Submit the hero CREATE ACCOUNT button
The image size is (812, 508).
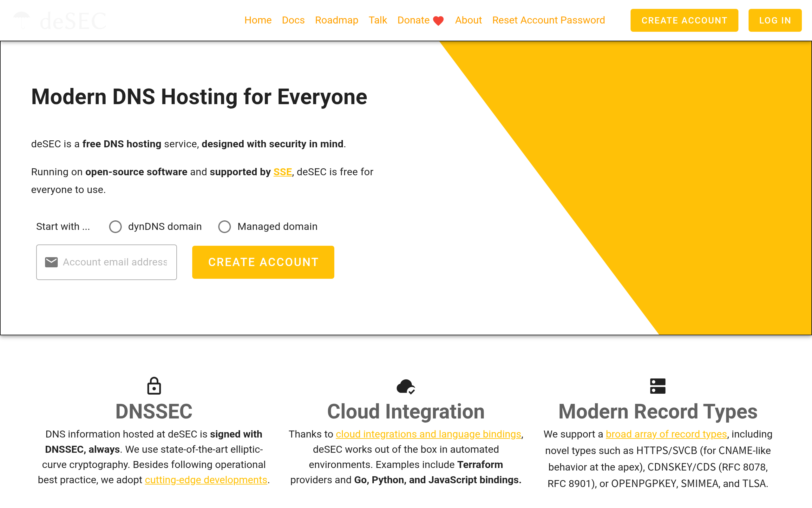point(263,262)
